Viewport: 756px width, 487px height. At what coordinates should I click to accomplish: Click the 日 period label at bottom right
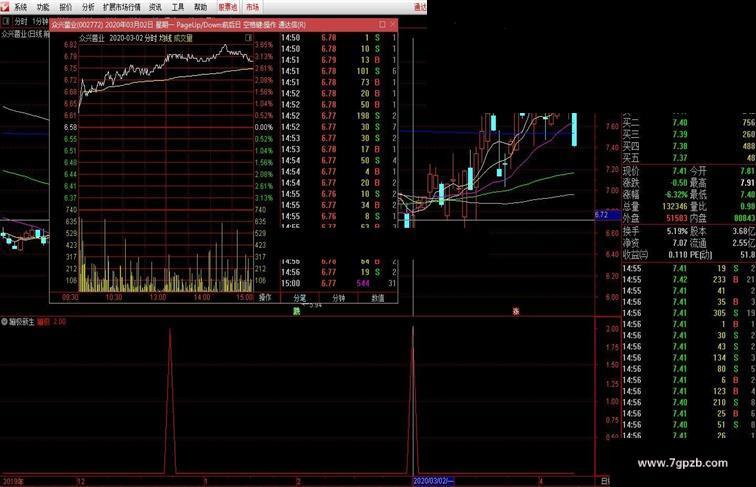(605, 481)
